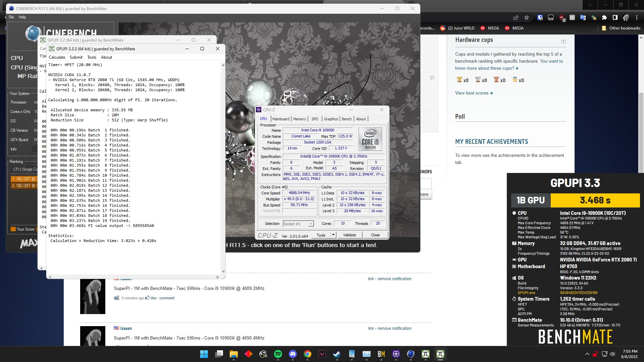Viewport: 644px width, 362px height.
Task: Show hidden system tray icons
Action: pos(587,354)
